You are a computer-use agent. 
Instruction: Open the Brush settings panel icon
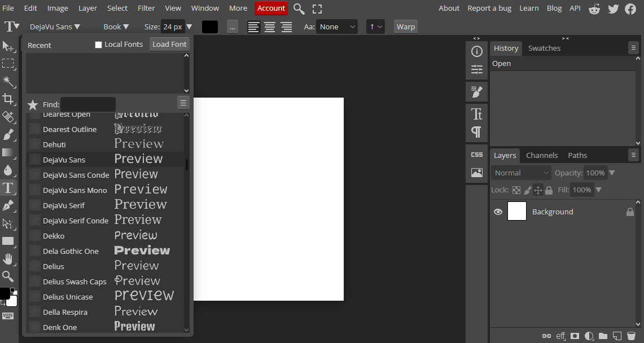pyautogui.click(x=477, y=91)
